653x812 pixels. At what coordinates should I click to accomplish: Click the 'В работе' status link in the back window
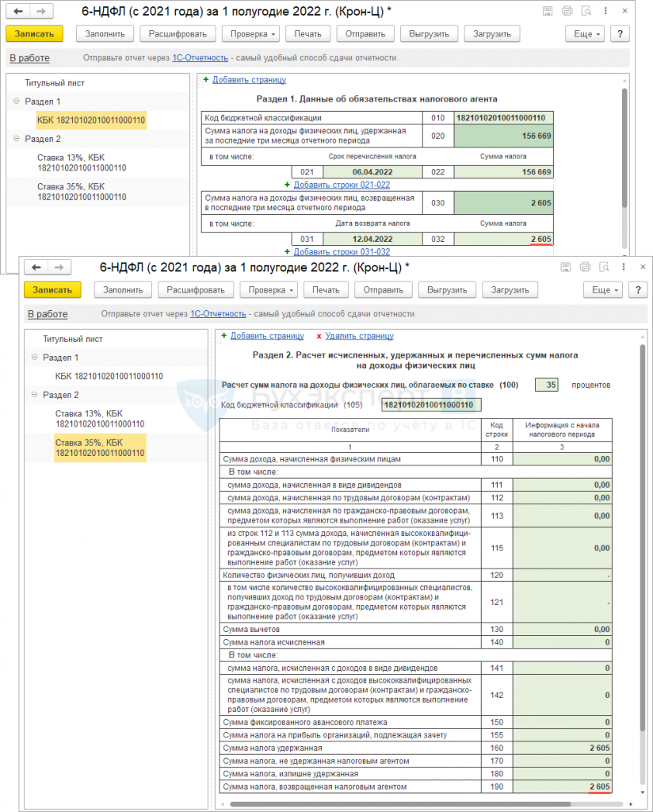pos(29,58)
